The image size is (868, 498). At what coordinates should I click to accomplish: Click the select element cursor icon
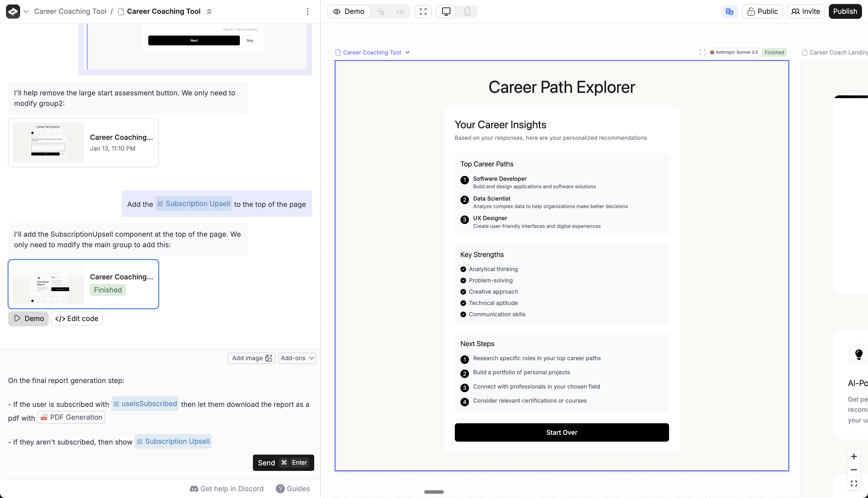coord(381,12)
